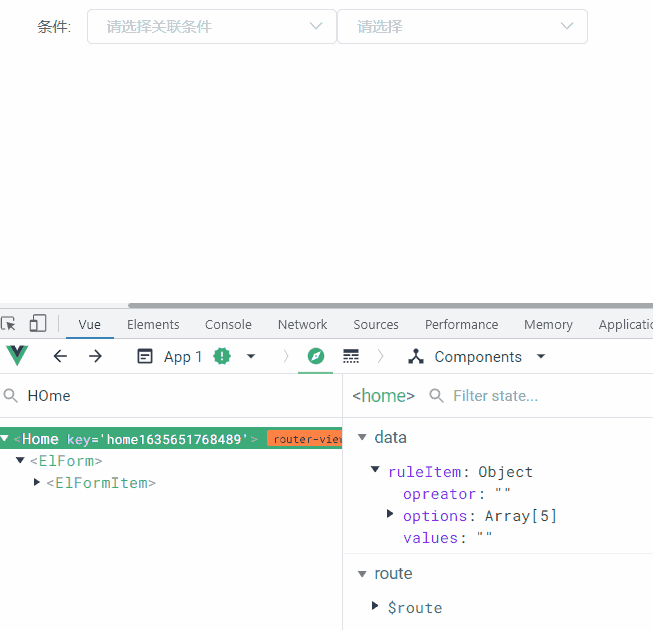Open the Components dropdown arrow
This screenshot has width=653, height=630.
[x=541, y=356]
